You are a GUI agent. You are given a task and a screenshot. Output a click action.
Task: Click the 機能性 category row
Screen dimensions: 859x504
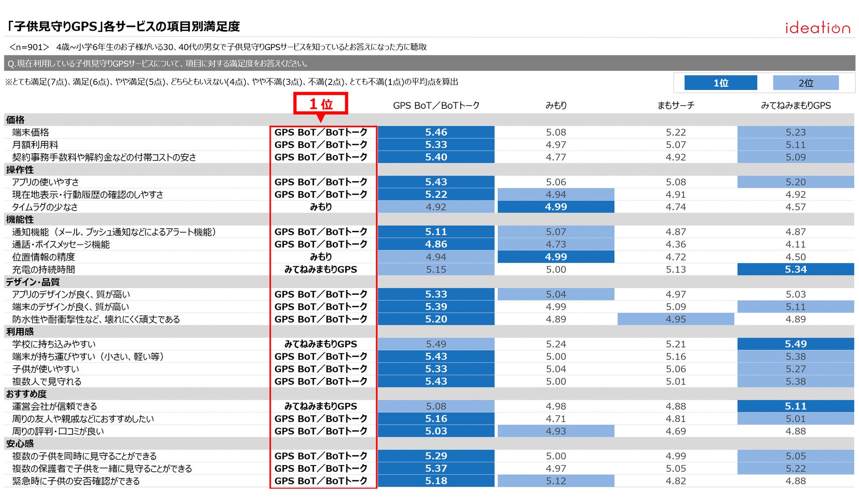pyautogui.click(x=20, y=219)
